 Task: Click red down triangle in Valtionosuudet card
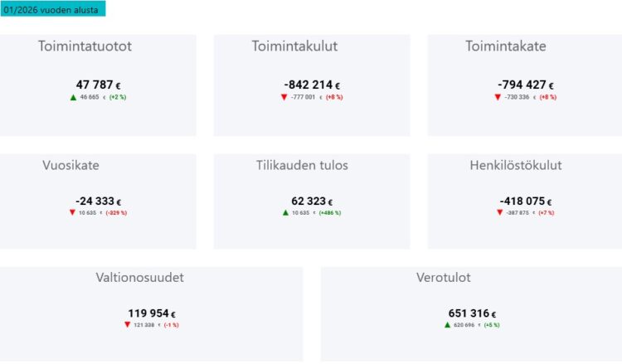point(127,324)
